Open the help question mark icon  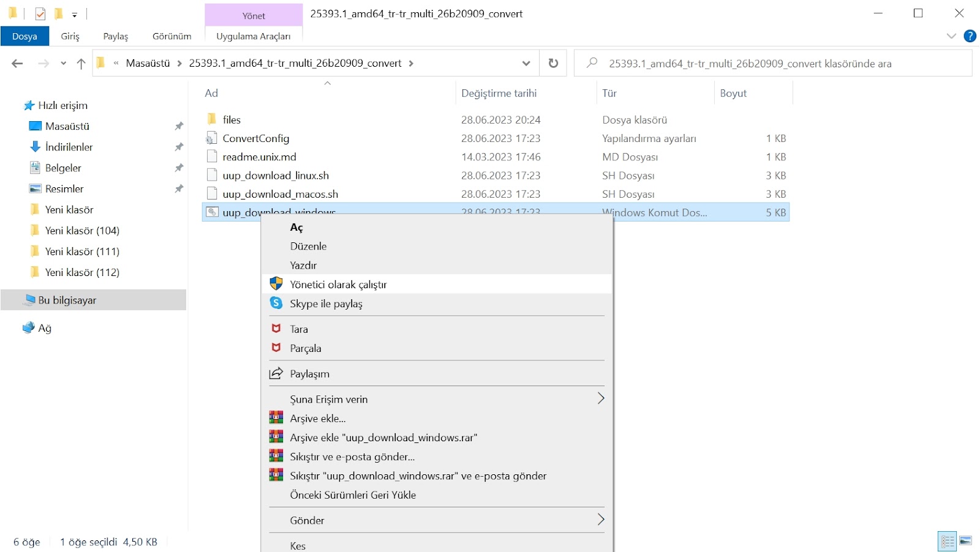970,36
